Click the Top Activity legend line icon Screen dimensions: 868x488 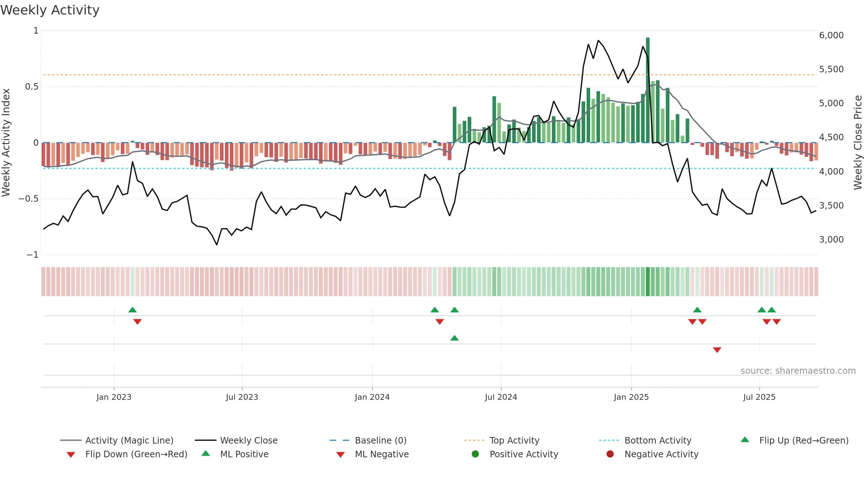(x=474, y=440)
